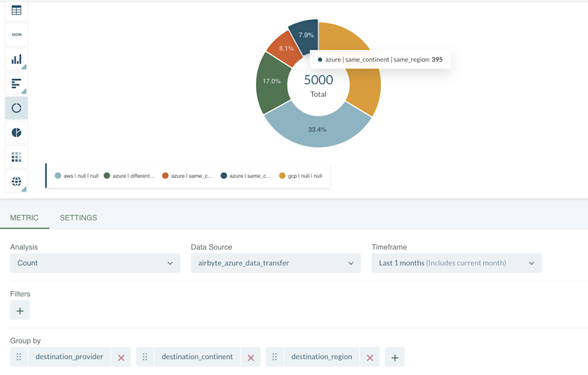The width and height of the screenshot is (588, 375).
Task: Toggle the orange azure | same_c legend item
Action: click(x=187, y=176)
